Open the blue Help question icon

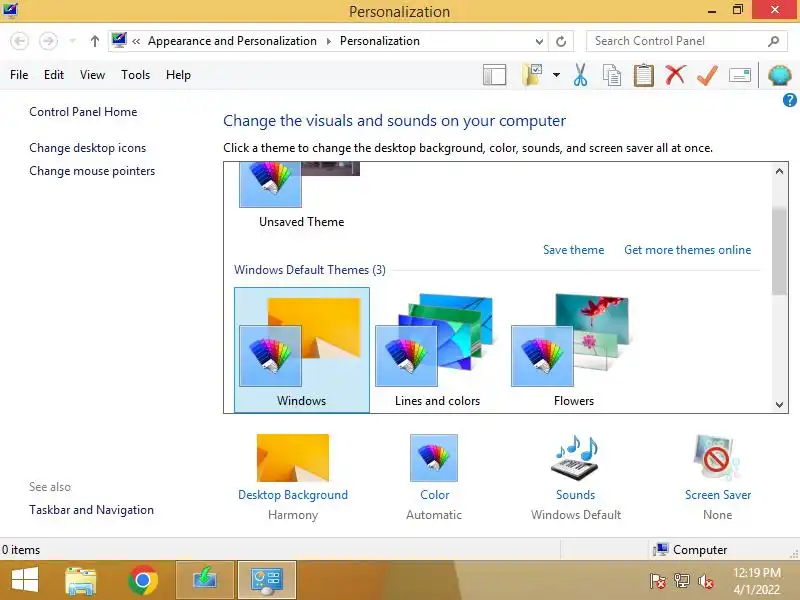click(x=789, y=101)
